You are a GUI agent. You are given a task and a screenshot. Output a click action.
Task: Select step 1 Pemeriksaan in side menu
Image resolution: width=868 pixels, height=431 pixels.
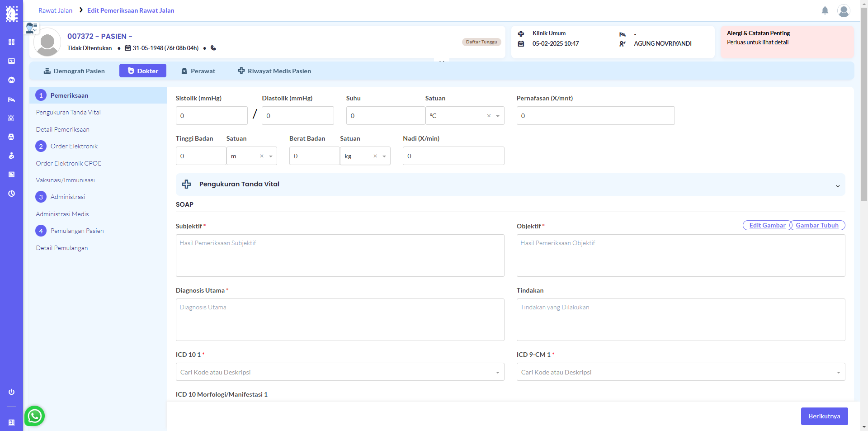(x=98, y=95)
